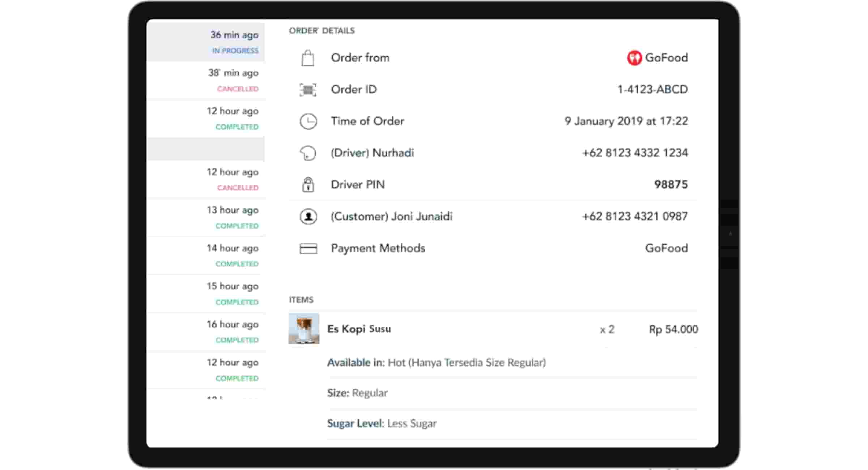The width and height of the screenshot is (868, 470).
Task: Click the (Driver) Nurhadi label
Action: 372,153
